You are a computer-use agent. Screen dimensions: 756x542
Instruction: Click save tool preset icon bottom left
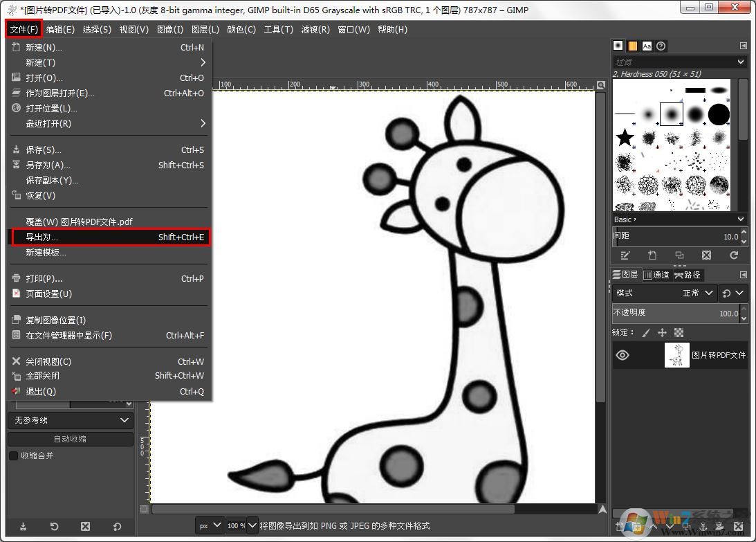click(x=23, y=527)
